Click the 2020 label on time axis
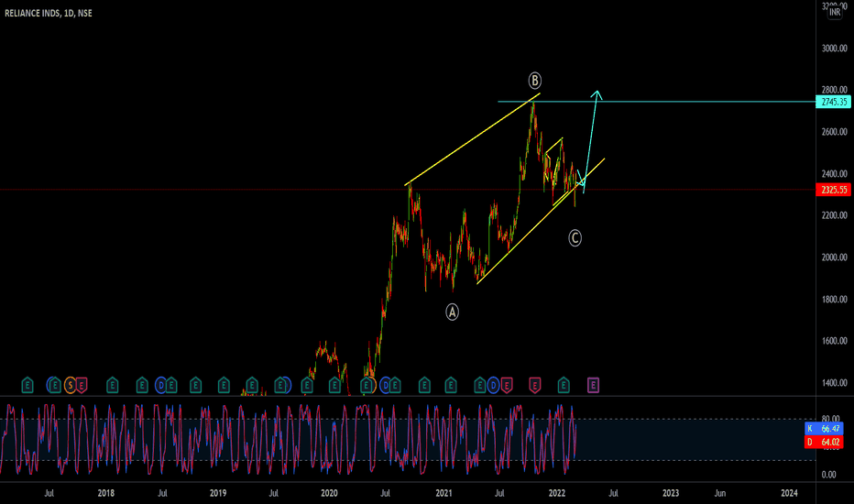 [329, 493]
